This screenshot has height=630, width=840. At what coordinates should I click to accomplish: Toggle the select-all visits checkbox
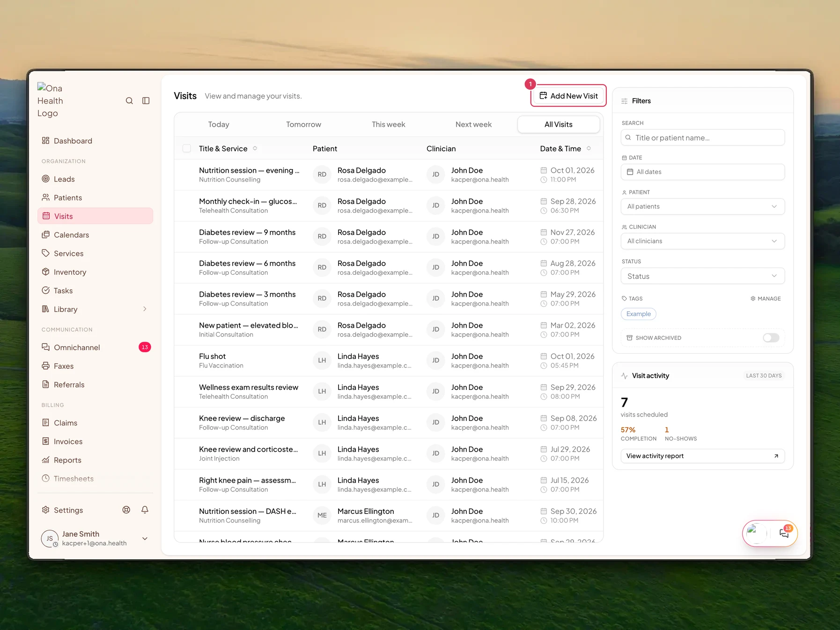click(x=187, y=148)
